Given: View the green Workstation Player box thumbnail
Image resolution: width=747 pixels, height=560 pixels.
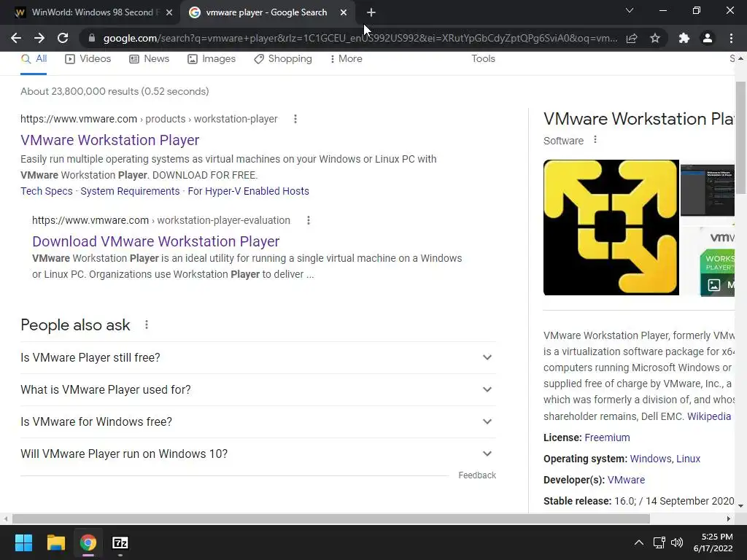Looking at the screenshot, I should (x=718, y=262).
